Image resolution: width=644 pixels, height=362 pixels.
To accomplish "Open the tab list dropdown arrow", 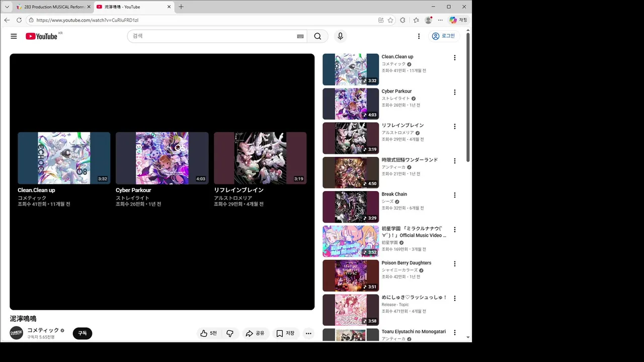I will click(7, 7).
